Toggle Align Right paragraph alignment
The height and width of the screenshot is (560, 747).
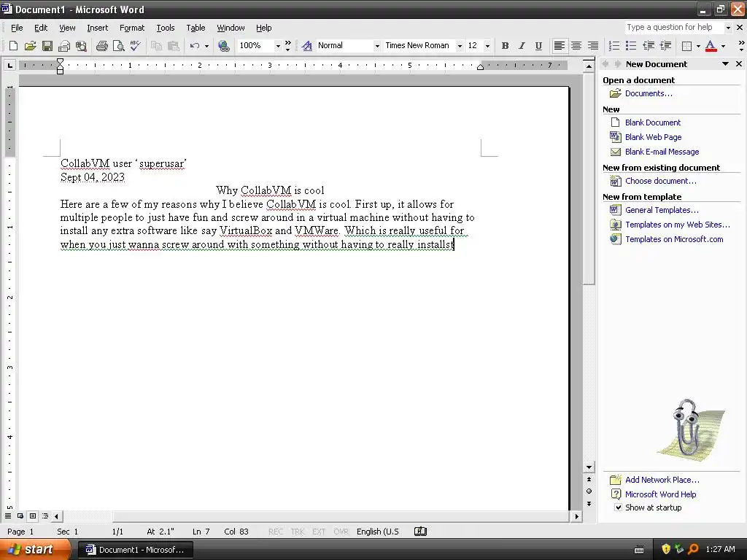tap(592, 46)
